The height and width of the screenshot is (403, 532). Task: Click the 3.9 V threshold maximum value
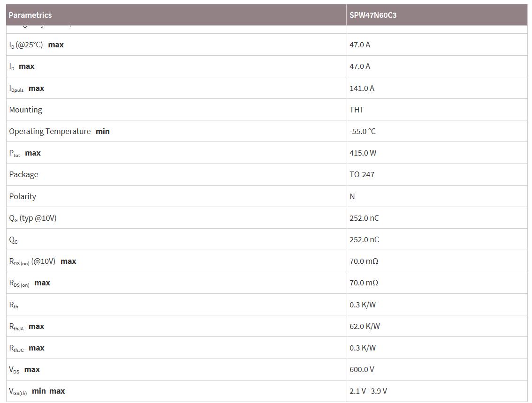pyautogui.click(x=379, y=391)
